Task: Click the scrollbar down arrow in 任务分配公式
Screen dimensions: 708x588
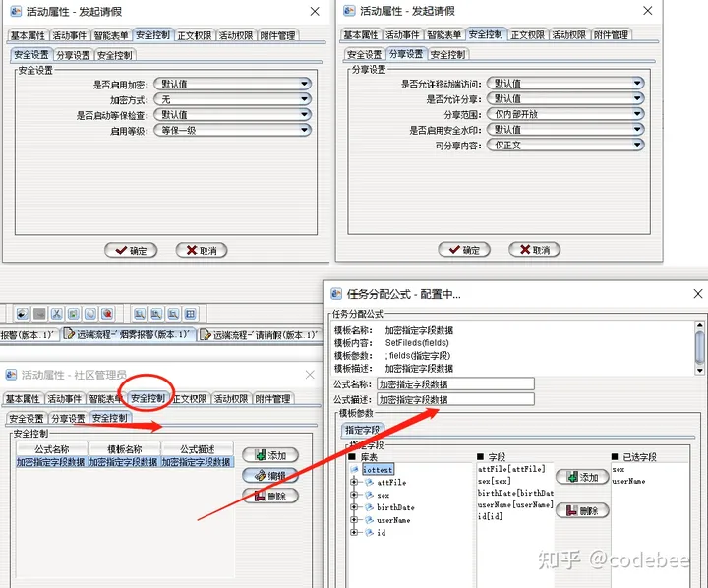Action: [x=700, y=371]
